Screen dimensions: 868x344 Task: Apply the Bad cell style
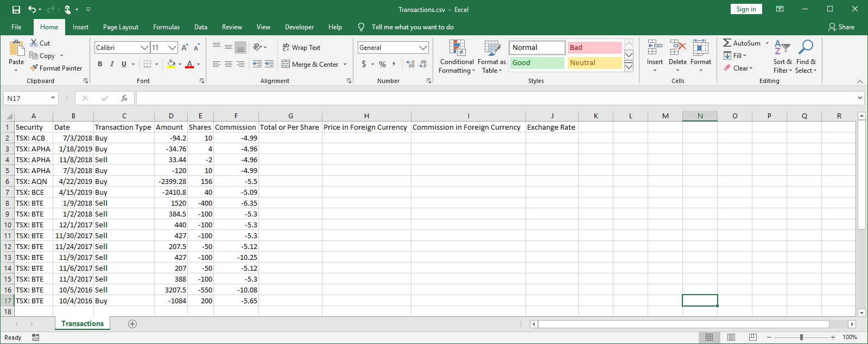click(594, 48)
